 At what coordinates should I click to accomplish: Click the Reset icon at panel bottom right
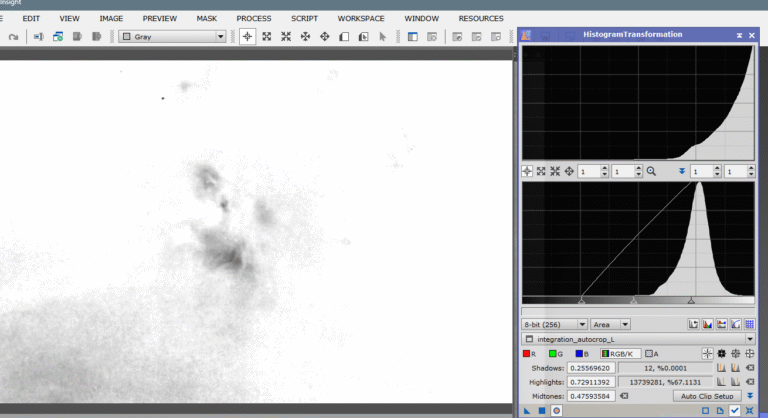click(x=749, y=411)
